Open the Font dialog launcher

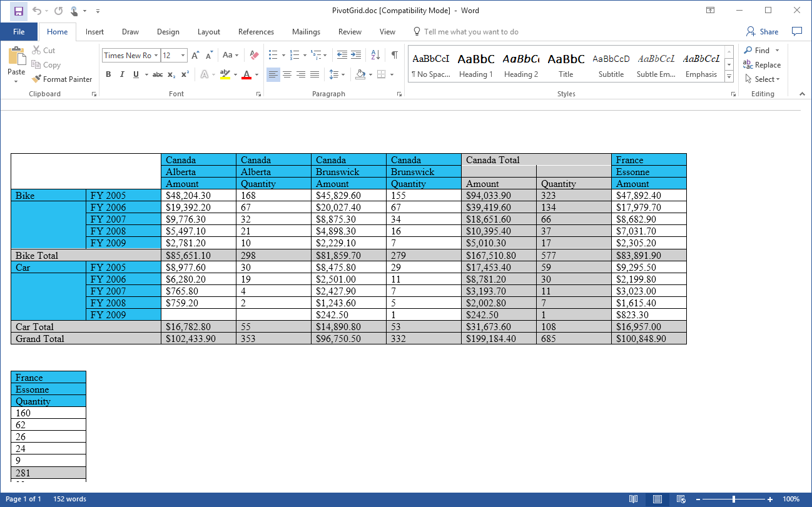pos(258,94)
